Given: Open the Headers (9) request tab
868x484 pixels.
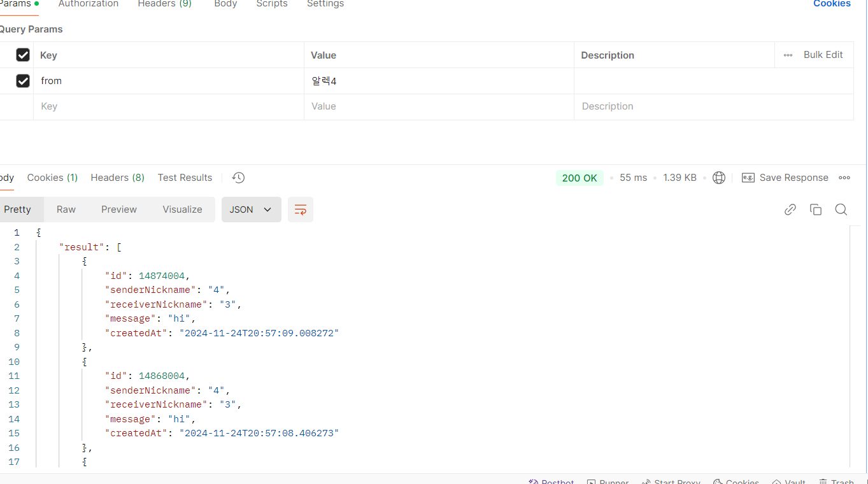Looking at the screenshot, I should [165, 4].
